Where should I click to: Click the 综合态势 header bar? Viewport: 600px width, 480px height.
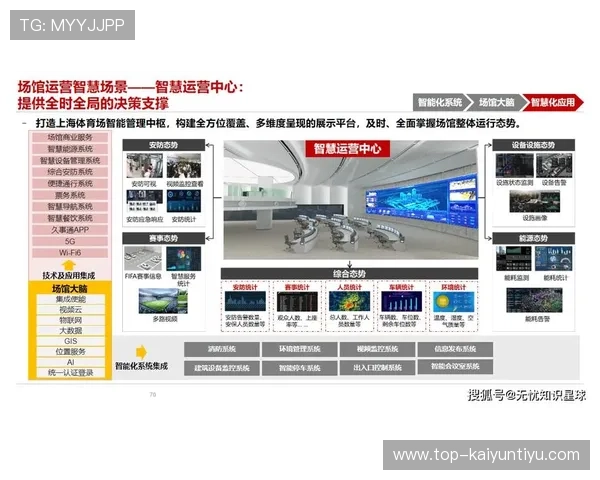pos(349,274)
